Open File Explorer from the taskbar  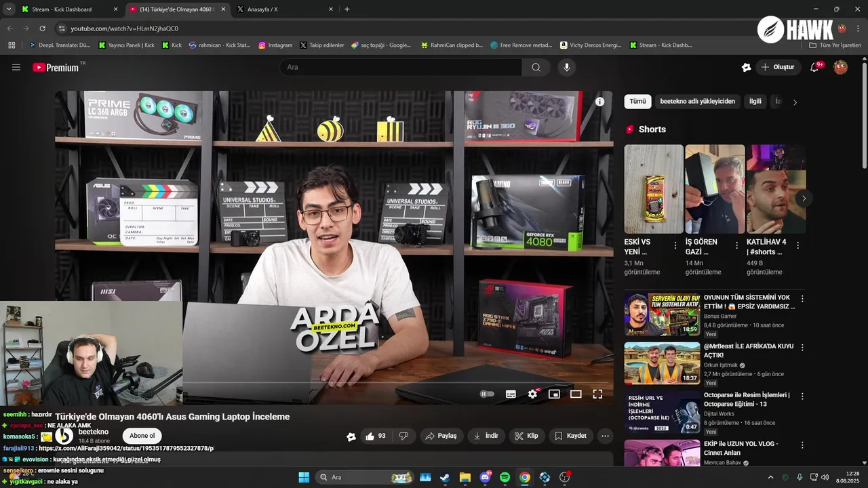point(465,477)
